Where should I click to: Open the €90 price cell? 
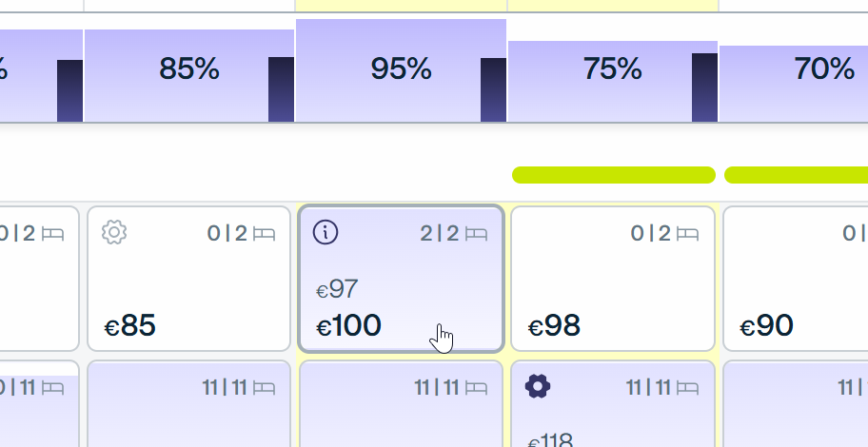pyautogui.click(x=796, y=279)
